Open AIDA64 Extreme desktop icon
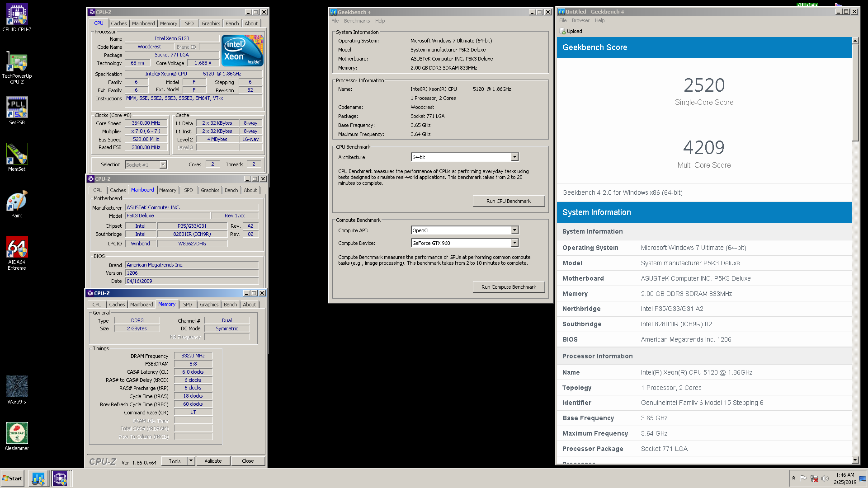Image resolution: width=868 pixels, height=488 pixels. pyautogui.click(x=17, y=253)
